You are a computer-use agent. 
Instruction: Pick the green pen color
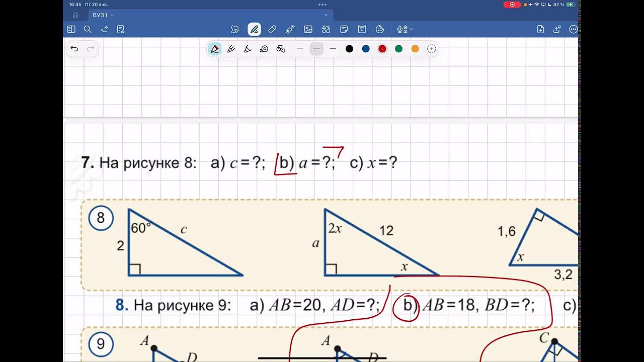tap(398, 49)
